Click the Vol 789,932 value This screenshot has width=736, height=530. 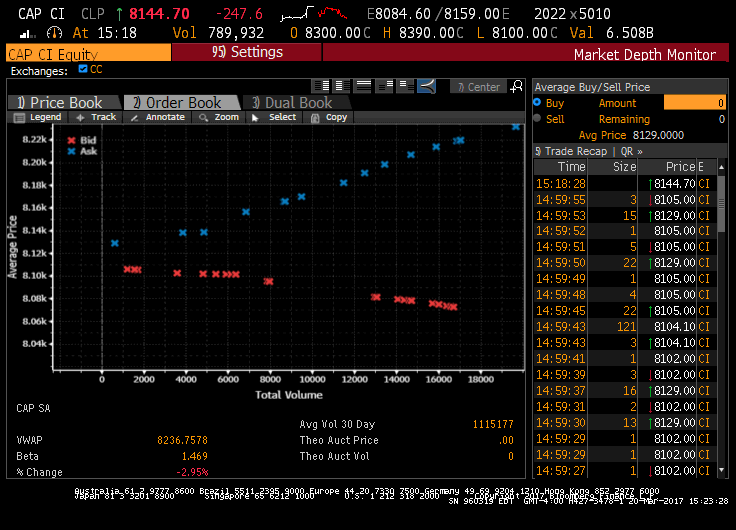tap(236, 33)
